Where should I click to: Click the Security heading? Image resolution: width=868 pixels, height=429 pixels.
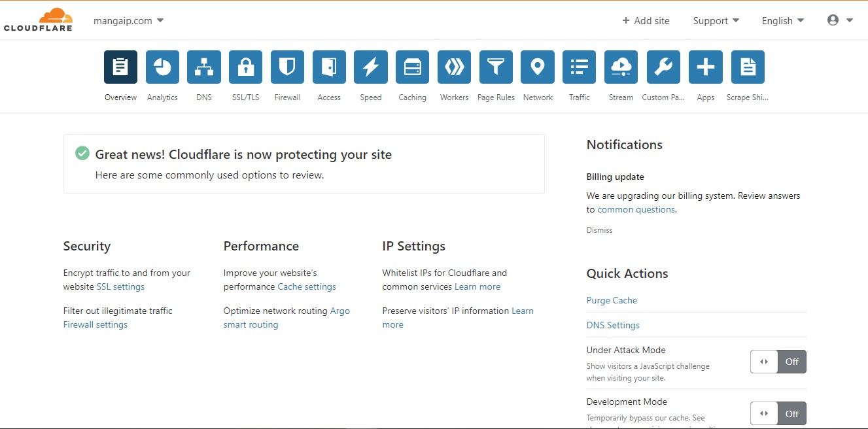[x=87, y=246]
